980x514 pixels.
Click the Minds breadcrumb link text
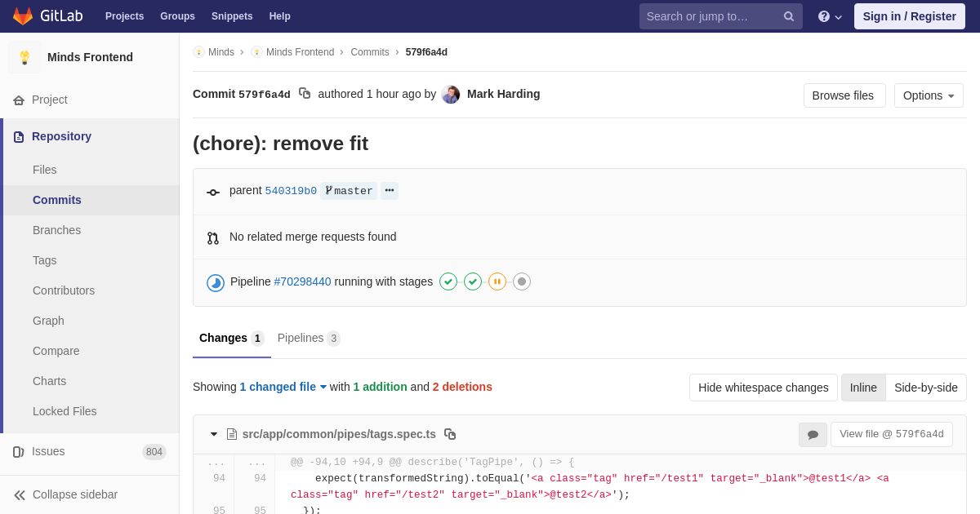[x=221, y=52]
